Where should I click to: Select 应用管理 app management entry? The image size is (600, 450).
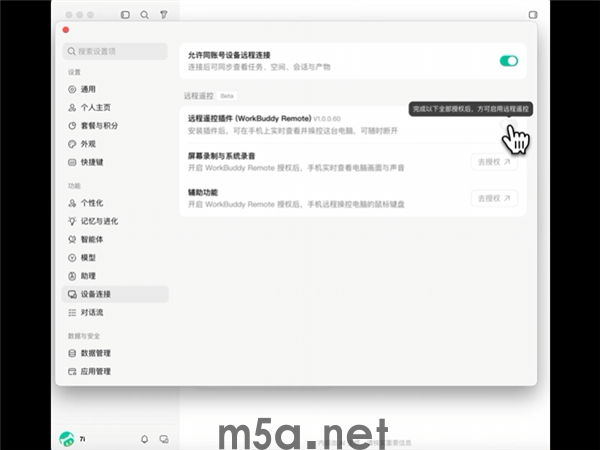(115, 372)
